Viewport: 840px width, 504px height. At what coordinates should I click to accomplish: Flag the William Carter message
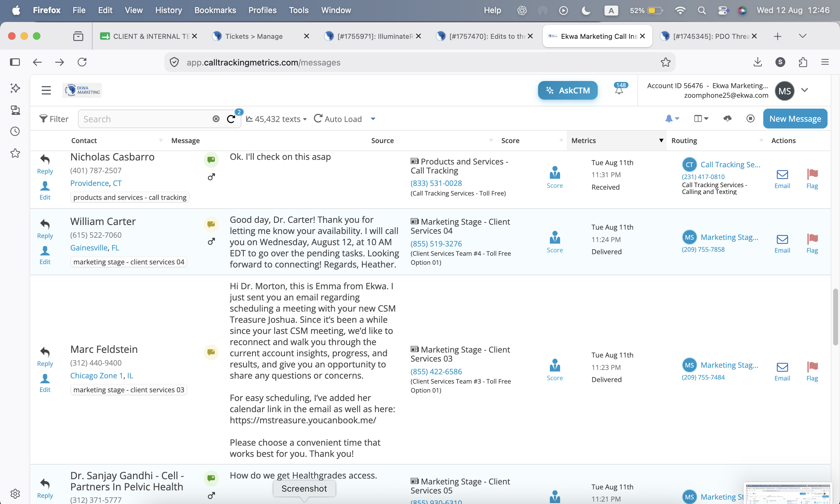click(812, 244)
